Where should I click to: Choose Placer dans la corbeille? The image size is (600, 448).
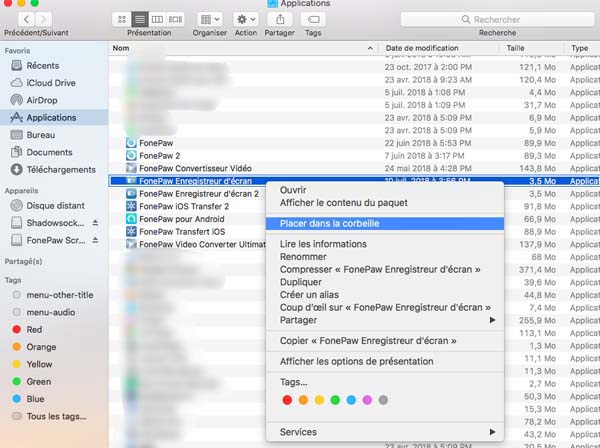click(x=385, y=223)
